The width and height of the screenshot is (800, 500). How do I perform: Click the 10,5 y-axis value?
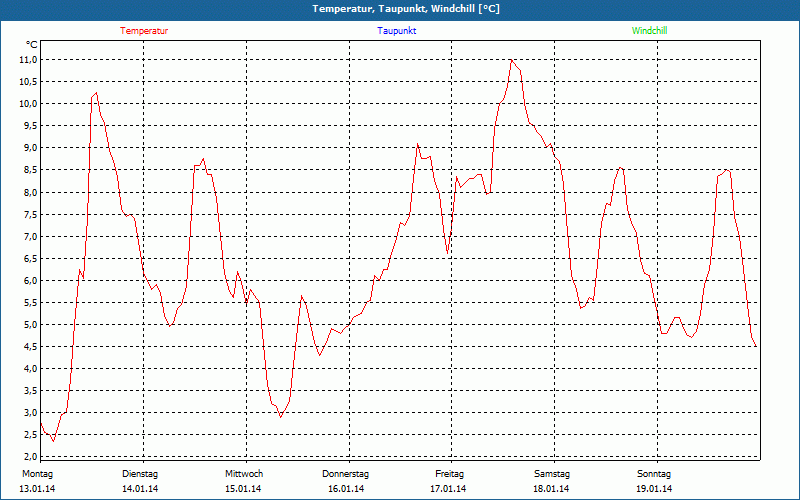[29, 82]
